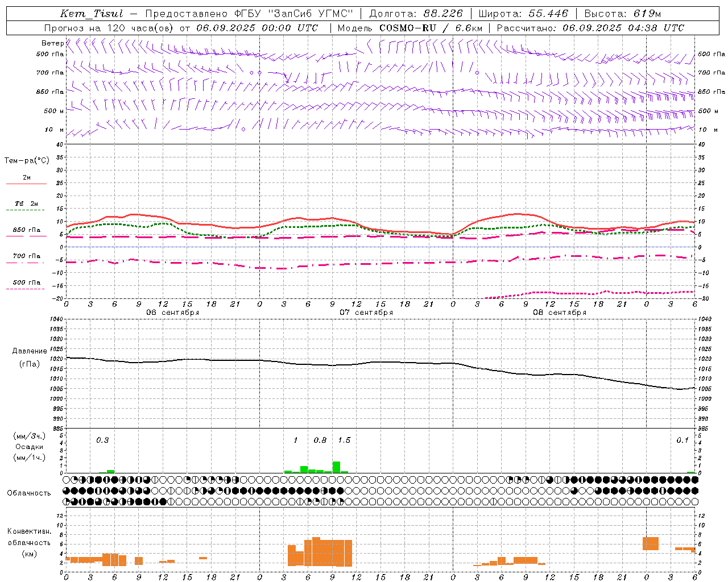
Task: Click the (мм/1ч.) precipitation unit label
Action: point(30,458)
